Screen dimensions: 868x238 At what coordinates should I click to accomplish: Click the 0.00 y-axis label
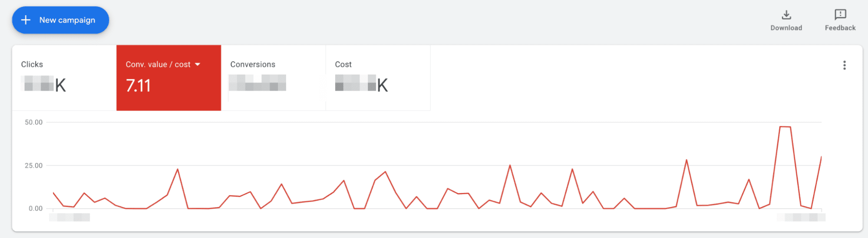coord(36,209)
